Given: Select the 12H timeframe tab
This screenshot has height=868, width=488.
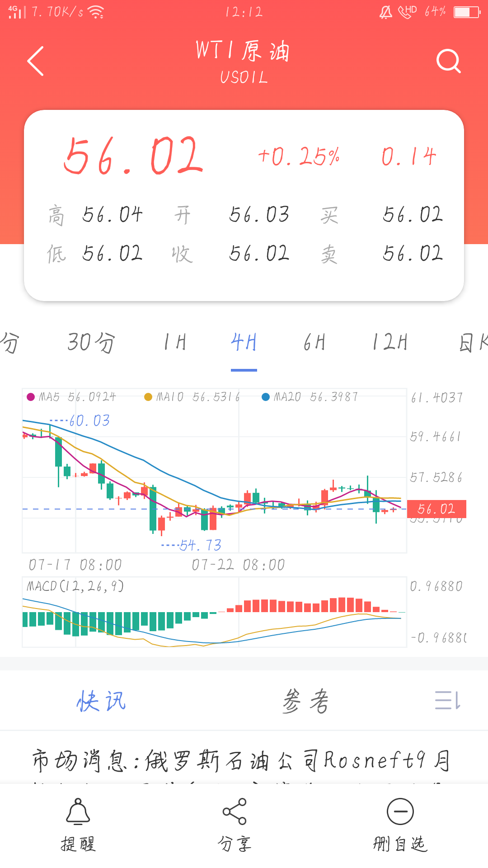Looking at the screenshot, I should pos(390,342).
